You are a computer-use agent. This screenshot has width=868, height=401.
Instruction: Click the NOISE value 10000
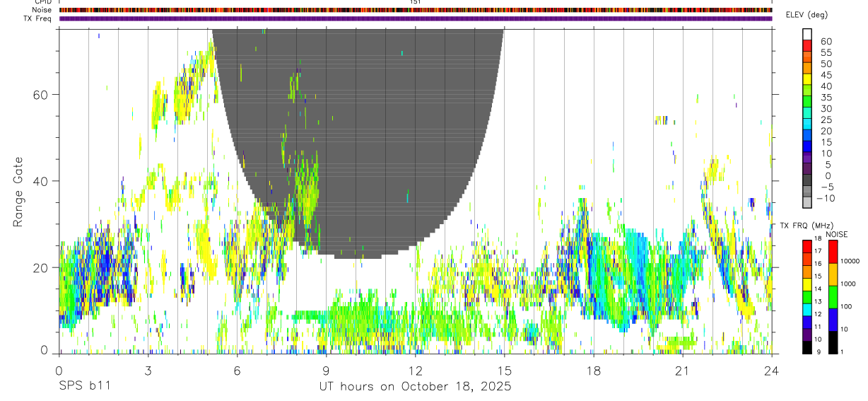click(x=849, y=261)
